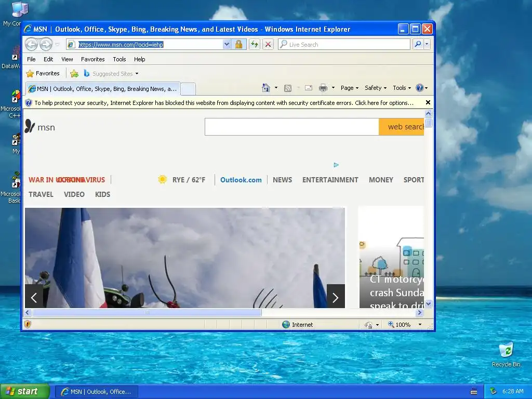Open the Outlook.com link
Viewport: 532px width, 399px height.
(x=241, y=180)
